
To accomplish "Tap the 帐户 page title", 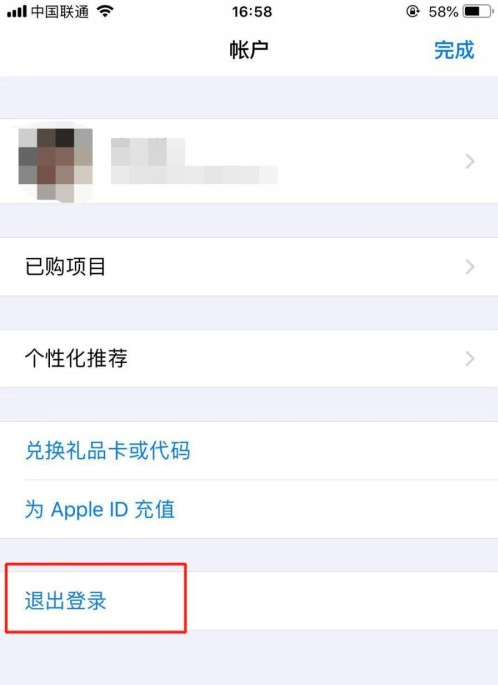I will (249, 50).
